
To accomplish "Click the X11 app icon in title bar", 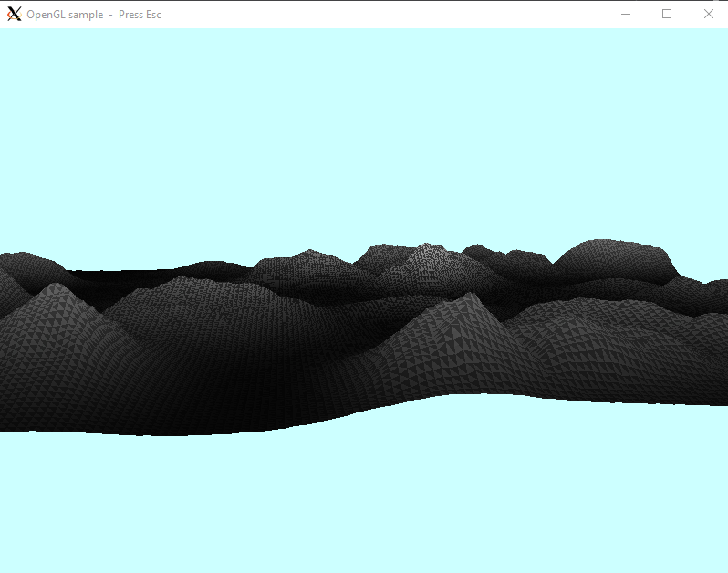I will [x=15, y=15].
